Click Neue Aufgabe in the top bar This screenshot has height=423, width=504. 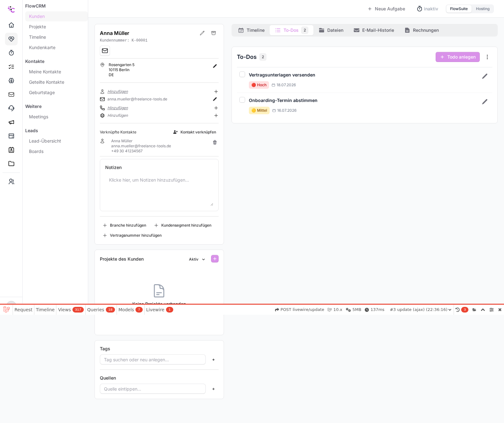coord(386,9)
